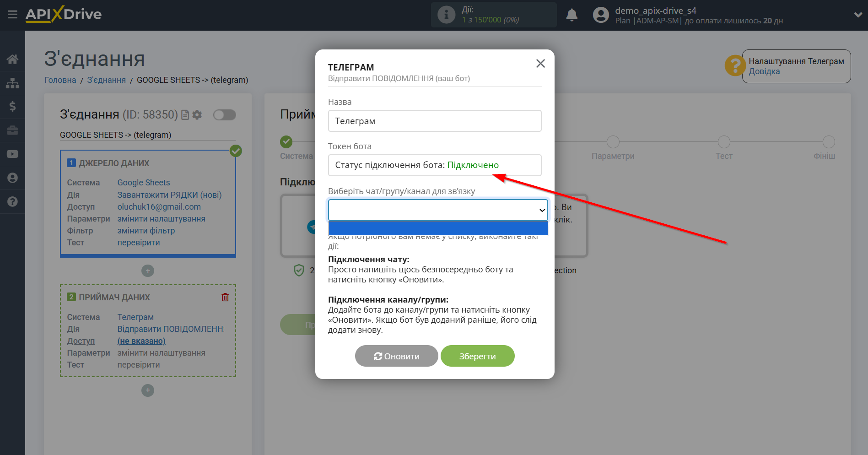868x455 pixels.
Task: Click the actions info icon in header
Action: pos(446,15)
